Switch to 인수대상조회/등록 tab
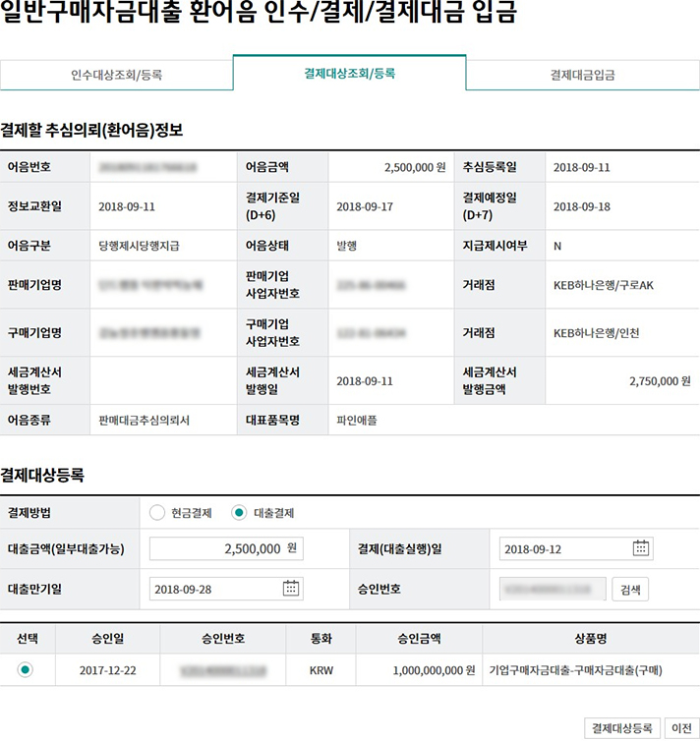Viewport: 700px width, 741px height. pyautogui.click(x=116, y=75)
